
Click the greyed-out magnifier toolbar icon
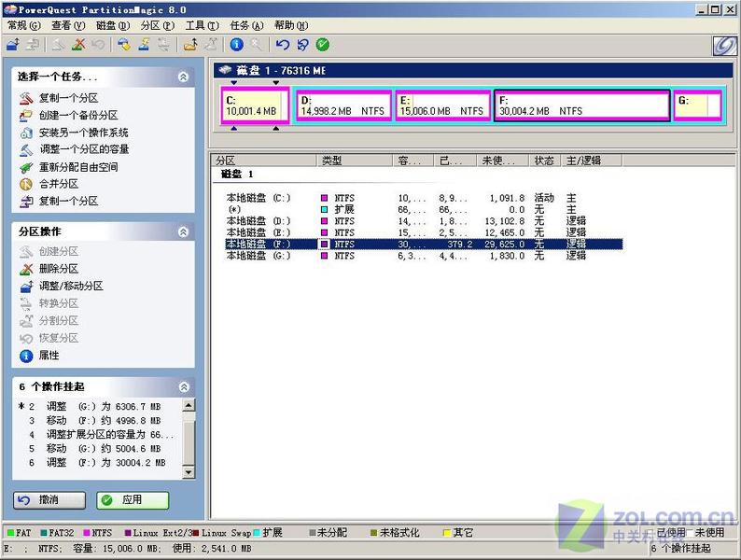tap(256, 45)
